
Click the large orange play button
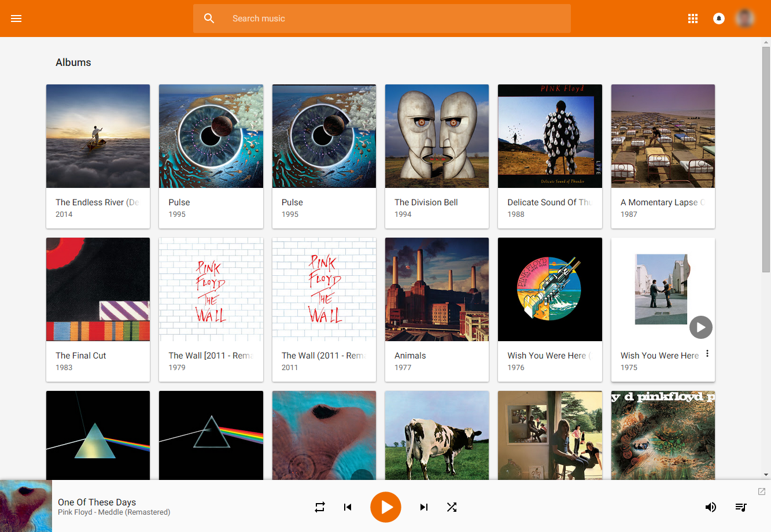coord(386,507)
